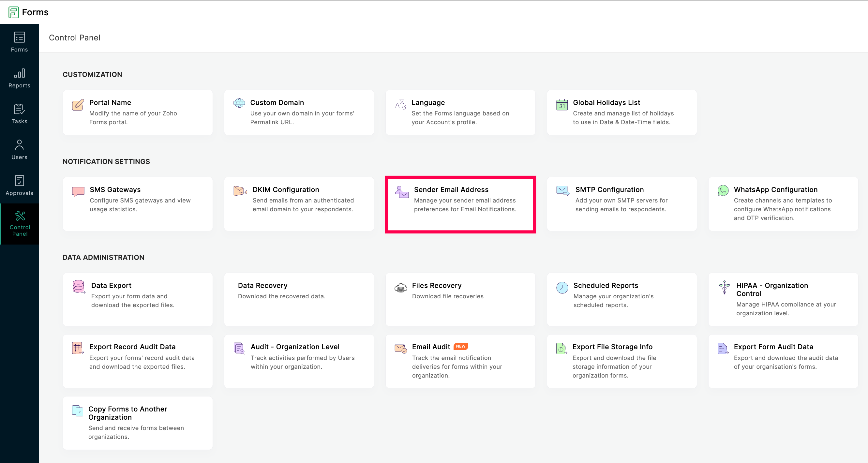Open Data Export title

tap(111, 285)
